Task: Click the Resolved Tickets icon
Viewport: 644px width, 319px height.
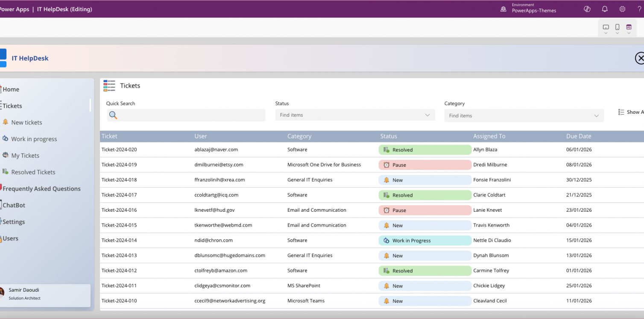Action: tap(5, 171)
